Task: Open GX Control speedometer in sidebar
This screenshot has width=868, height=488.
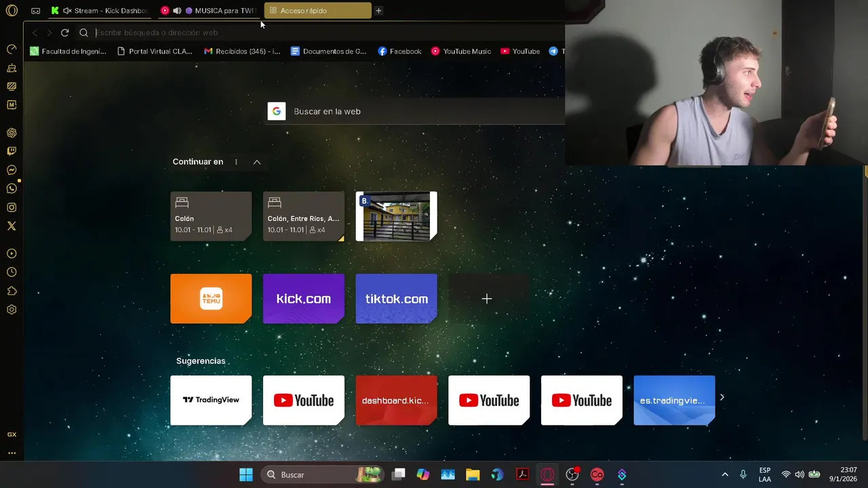Action: point(12,49)
